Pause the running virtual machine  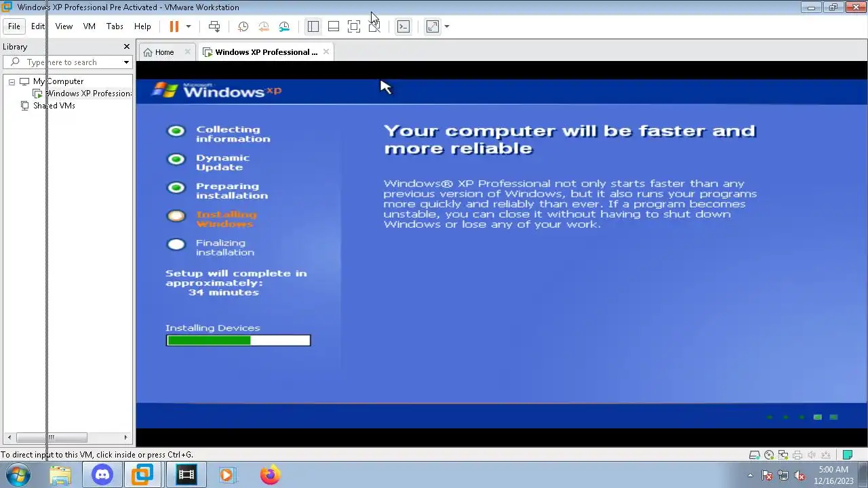[174, 26]
